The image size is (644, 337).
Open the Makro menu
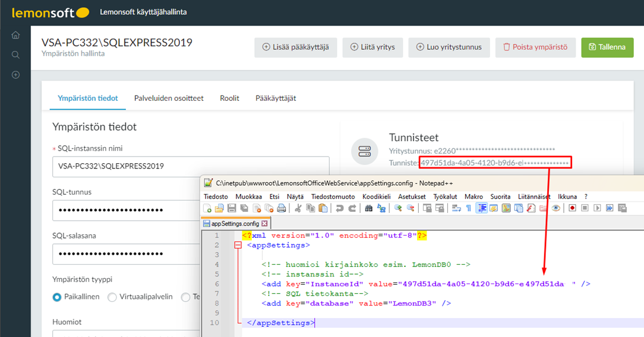(473, 197)
